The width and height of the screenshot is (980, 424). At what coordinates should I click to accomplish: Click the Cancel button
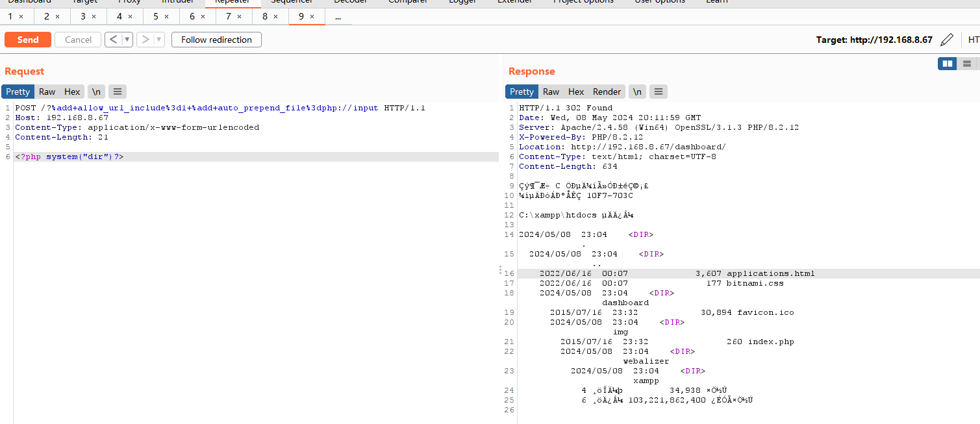tap(78, 40)
